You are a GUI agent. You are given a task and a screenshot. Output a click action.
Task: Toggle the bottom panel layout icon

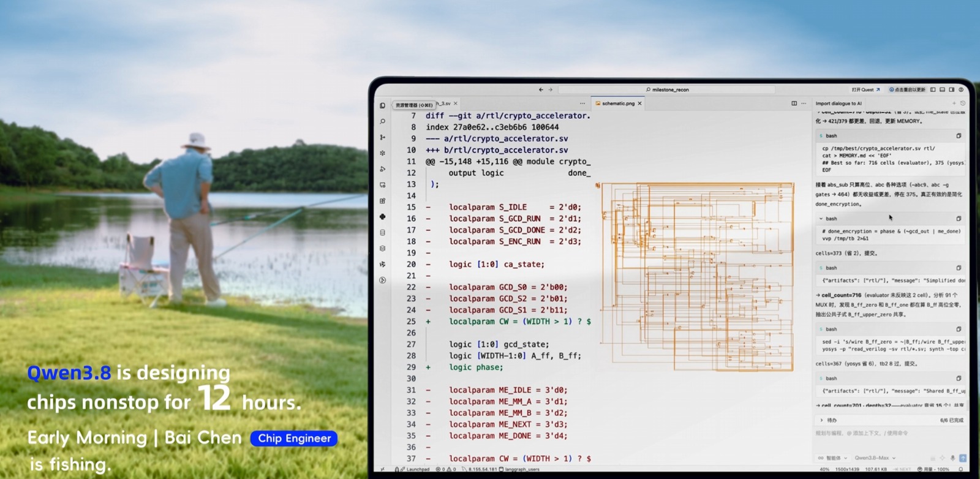[943, 89]
